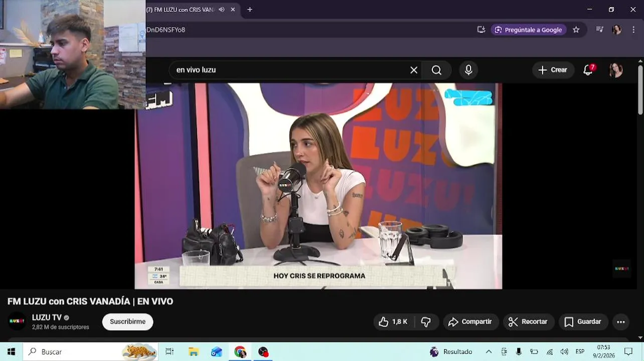Mute the FM LUZU tab audio icon
The image size is (644, 361).
pyautogui.click(x=222, y=10)
